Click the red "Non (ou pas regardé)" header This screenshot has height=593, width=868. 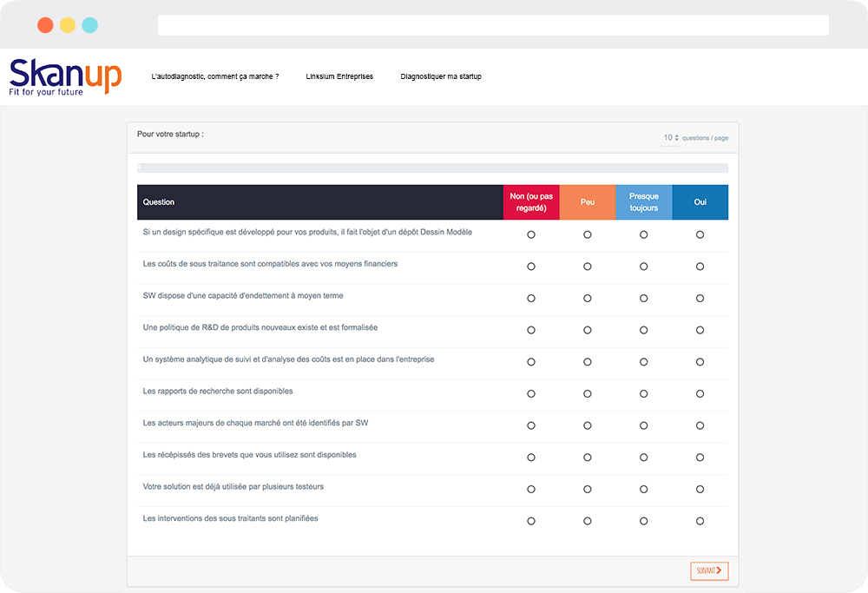click(x=531, y=202)
